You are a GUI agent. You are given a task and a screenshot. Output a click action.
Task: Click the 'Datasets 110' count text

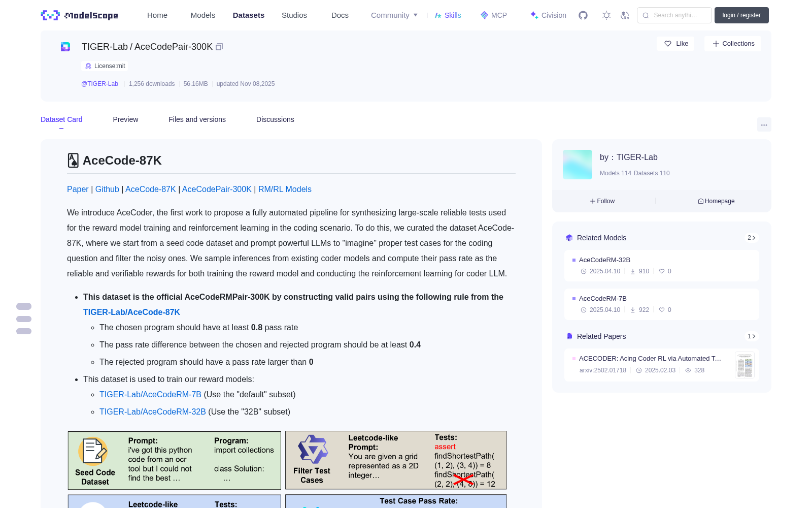pyautogui.click(x=652, y=173)
